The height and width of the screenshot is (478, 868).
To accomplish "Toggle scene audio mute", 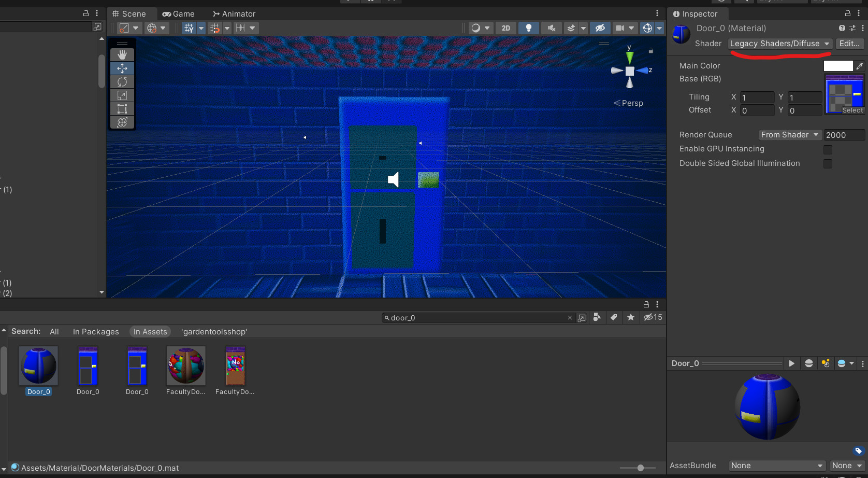I will pos(552,28).
